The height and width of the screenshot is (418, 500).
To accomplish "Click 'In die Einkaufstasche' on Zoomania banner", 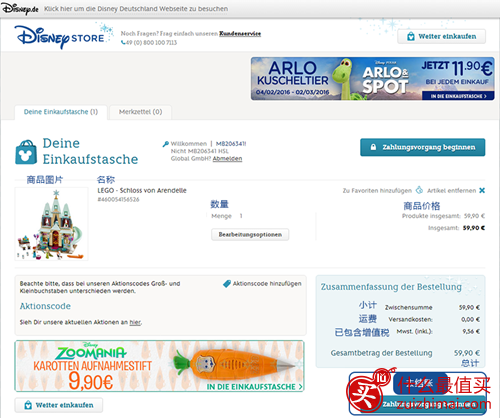I will point(255,387).
